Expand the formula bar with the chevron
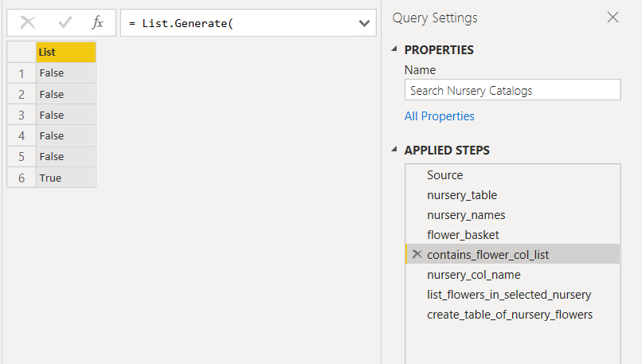642x364 pixels. [x=364, y=23]
